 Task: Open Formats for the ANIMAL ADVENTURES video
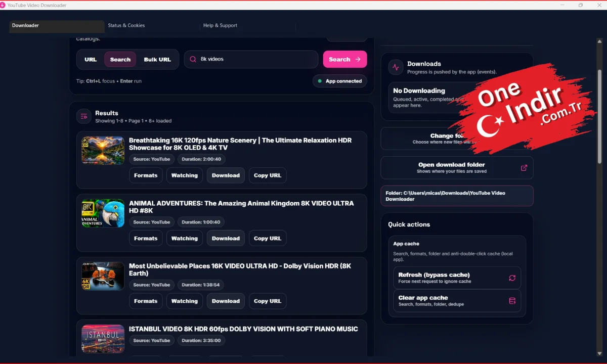coord(146,238)
